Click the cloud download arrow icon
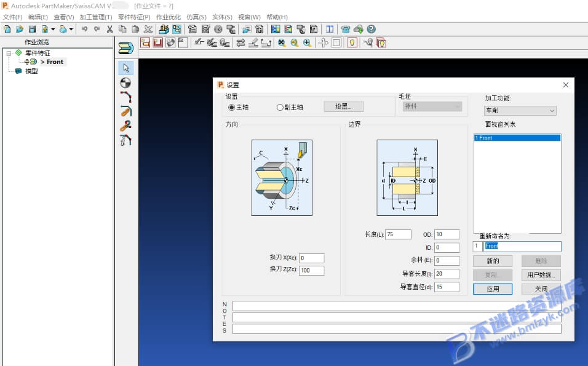The height and width of the screenshot is (366, 588). [x=358, y=30]
